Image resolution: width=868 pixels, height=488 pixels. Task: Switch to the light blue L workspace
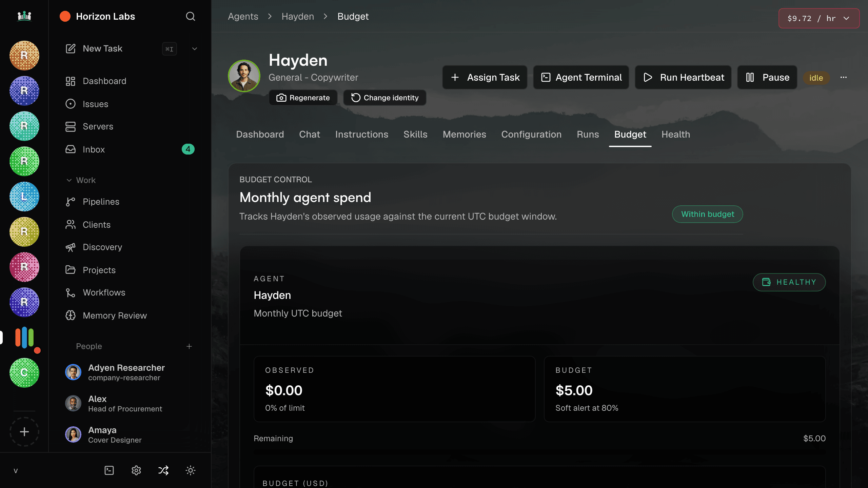click(x=24, y=197)
